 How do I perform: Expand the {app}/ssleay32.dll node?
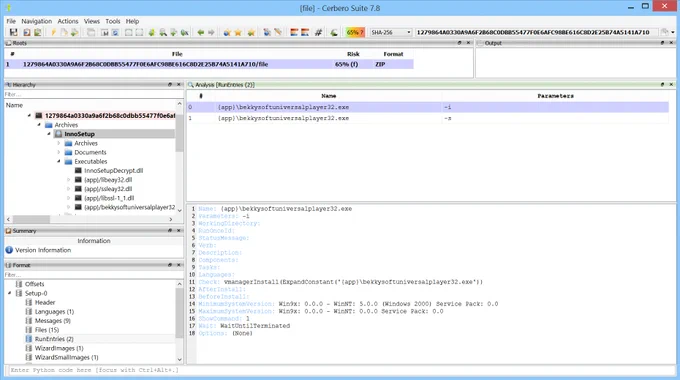click(69, 189)
